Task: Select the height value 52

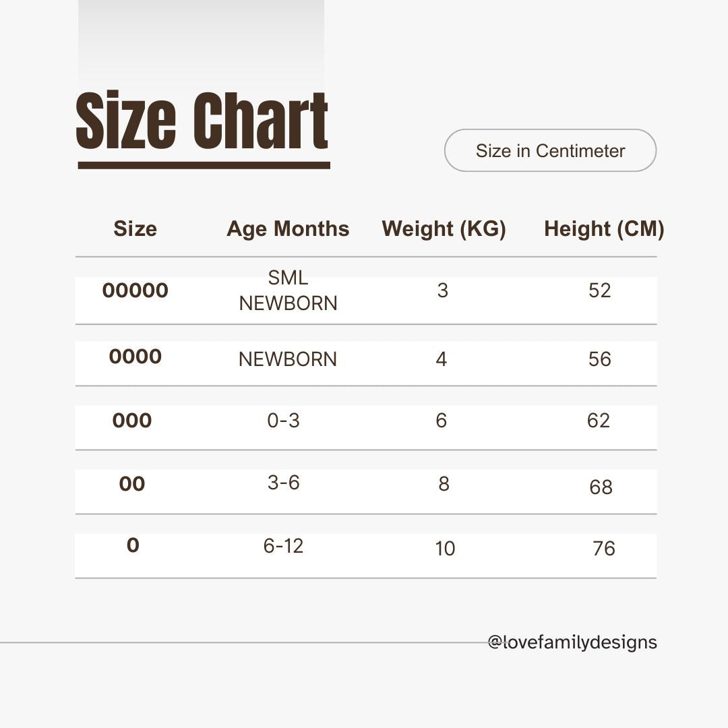Action: click(599, 291)
